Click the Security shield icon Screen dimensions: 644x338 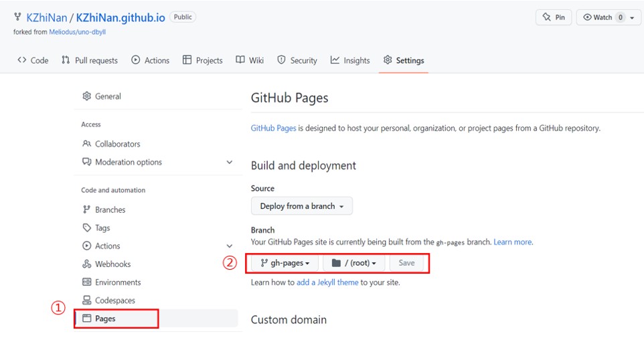281,60
